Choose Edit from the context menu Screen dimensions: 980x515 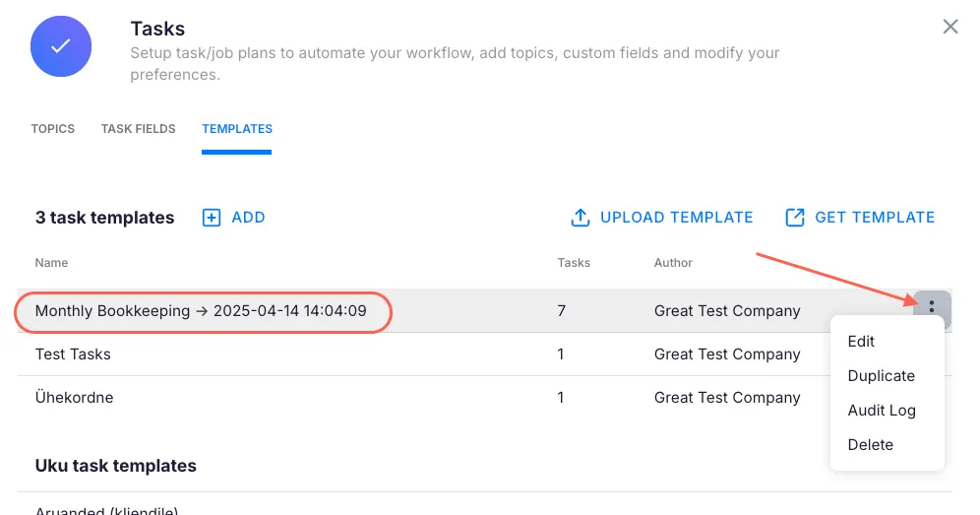point(861,342)
